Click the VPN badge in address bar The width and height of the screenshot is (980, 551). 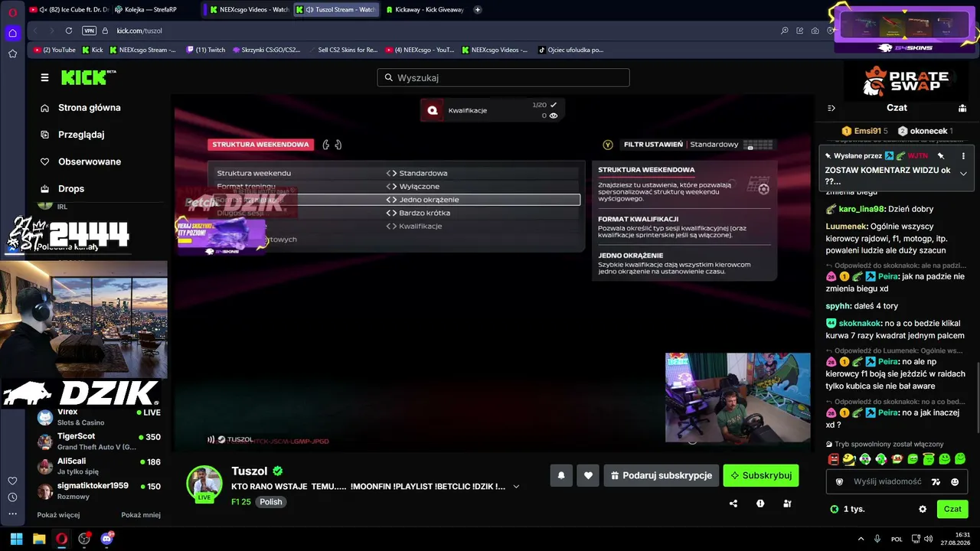89,31
